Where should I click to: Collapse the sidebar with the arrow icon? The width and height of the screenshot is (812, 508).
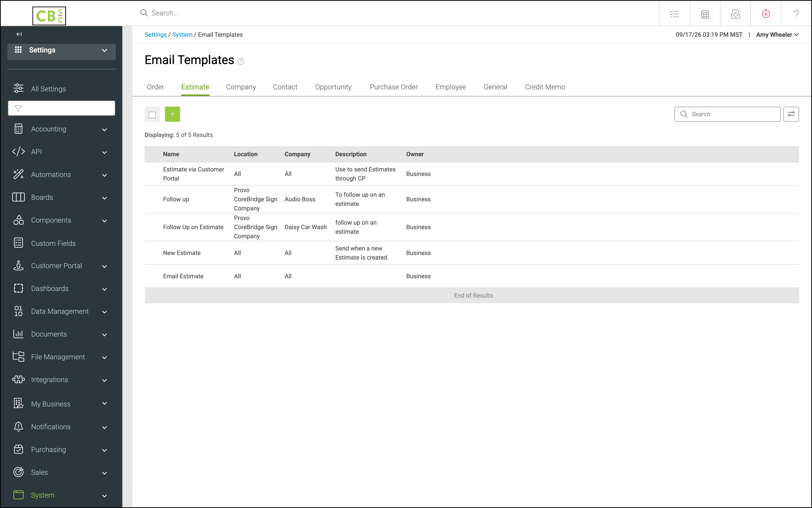(x=19, y=34)
